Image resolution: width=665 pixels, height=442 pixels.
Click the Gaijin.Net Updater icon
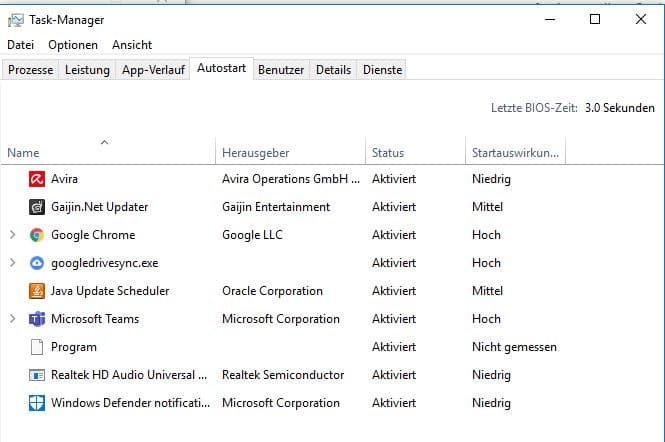point(37,207)
